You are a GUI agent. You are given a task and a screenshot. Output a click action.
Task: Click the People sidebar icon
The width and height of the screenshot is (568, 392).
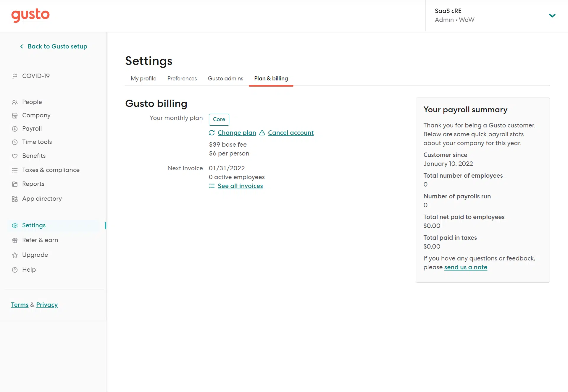point(15,102)
